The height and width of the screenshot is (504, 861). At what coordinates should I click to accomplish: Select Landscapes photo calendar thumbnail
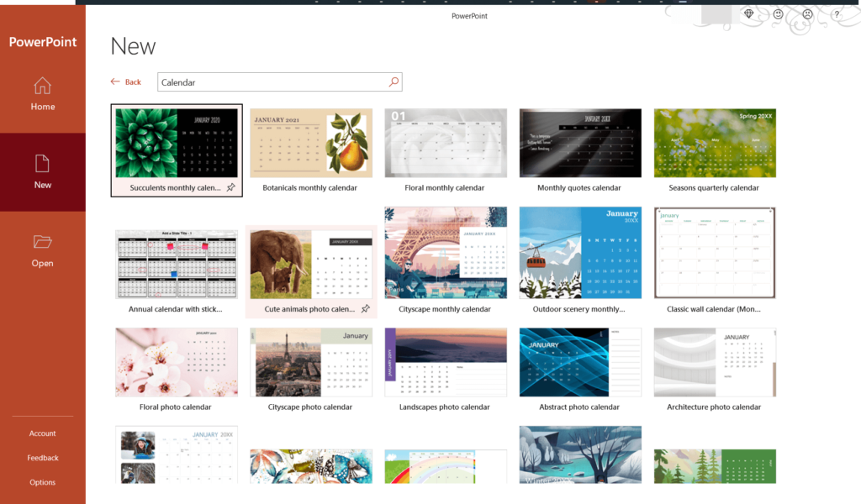point(446,362)
